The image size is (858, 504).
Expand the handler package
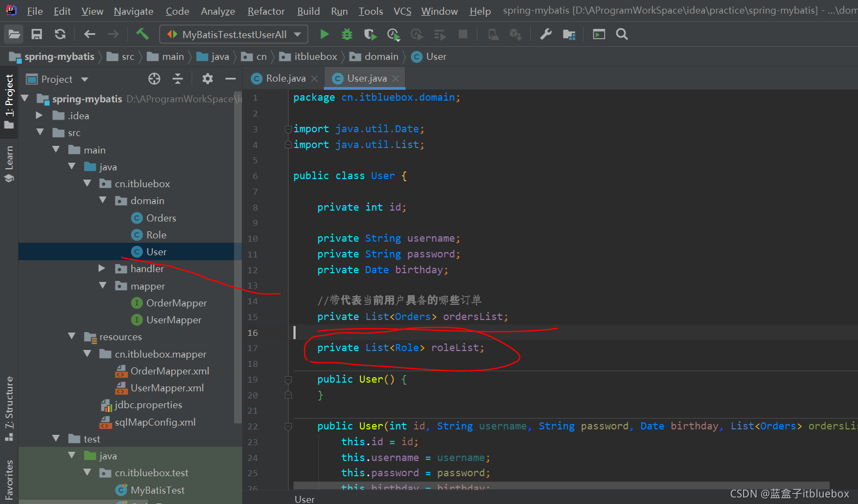[102, 268]
